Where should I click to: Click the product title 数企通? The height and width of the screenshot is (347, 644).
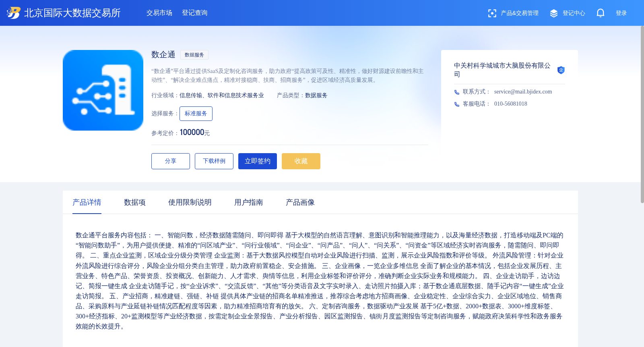163,55
